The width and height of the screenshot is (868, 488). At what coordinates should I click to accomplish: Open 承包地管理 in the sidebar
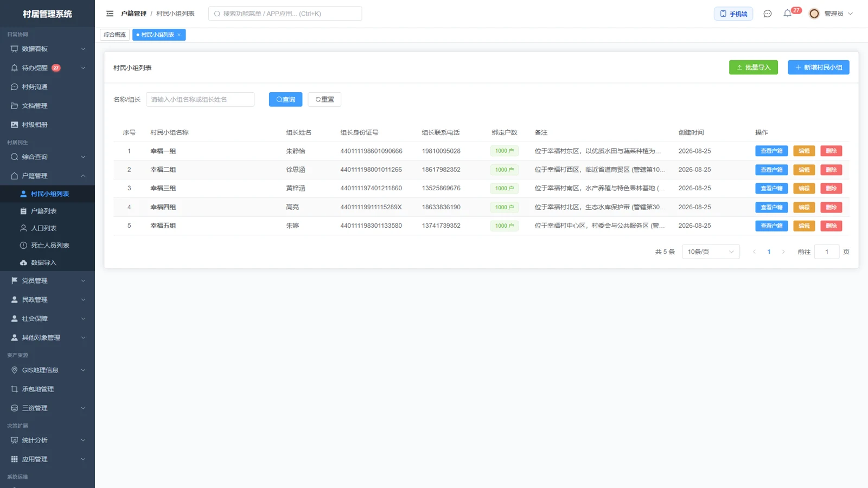tap(47, 389)
